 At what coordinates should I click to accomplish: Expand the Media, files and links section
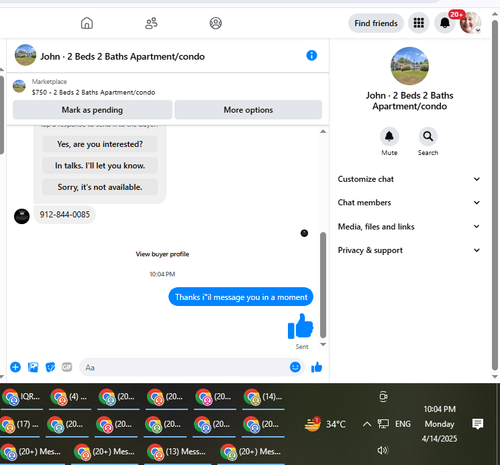tap(409, 226)
